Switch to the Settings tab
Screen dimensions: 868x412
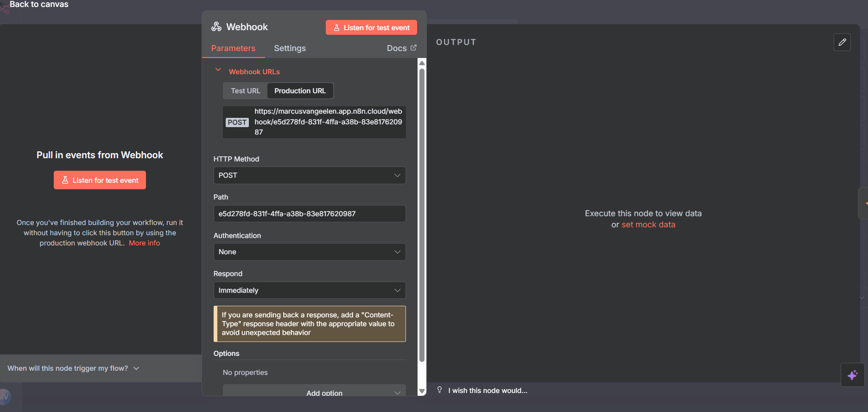(x=290, y=48)
